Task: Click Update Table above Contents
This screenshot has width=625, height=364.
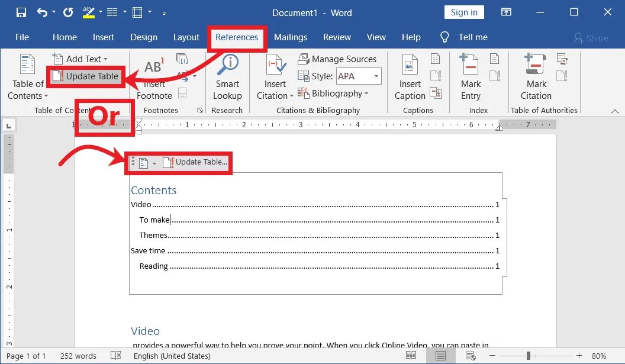Action: (195, 162)
